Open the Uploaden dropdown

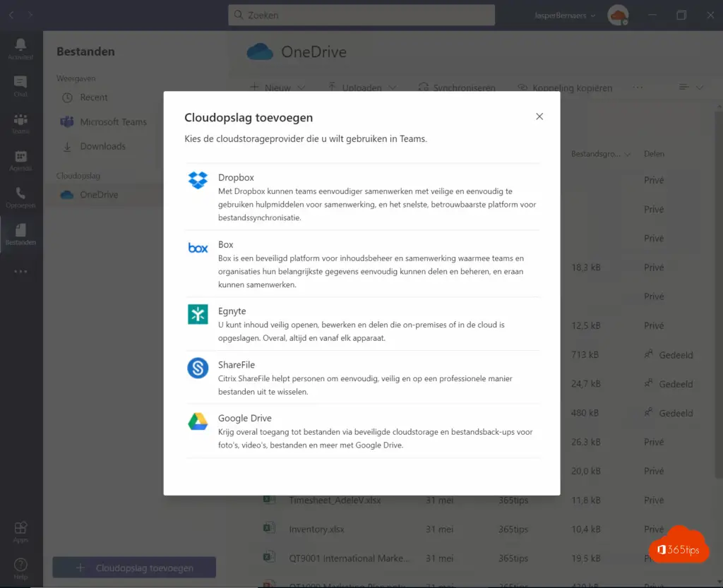point(361,88)
